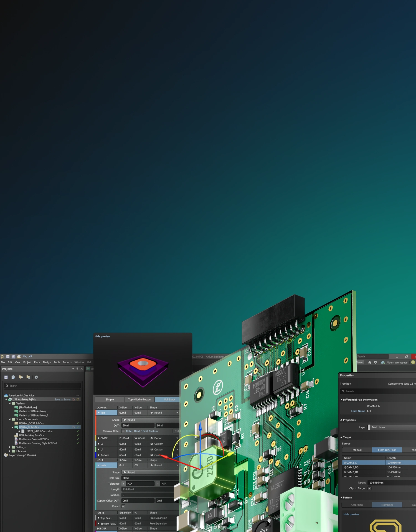Click the Redo arrow icon

pos(31,357)
